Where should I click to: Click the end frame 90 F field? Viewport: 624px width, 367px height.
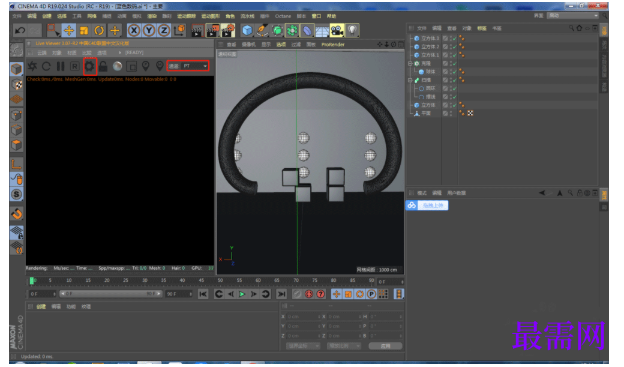179,294
